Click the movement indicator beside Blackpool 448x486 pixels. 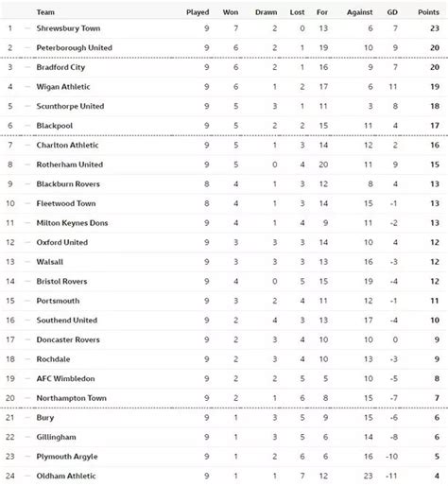(27, 126)
